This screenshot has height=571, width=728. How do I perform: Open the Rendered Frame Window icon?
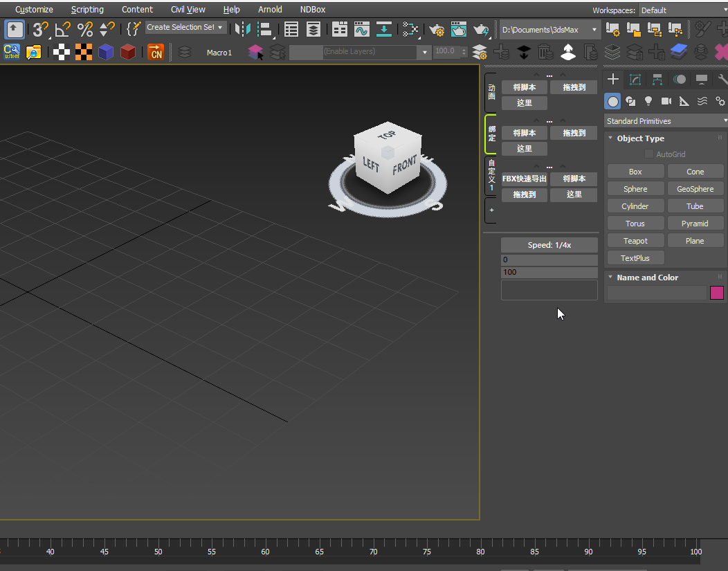click(459, 29)
